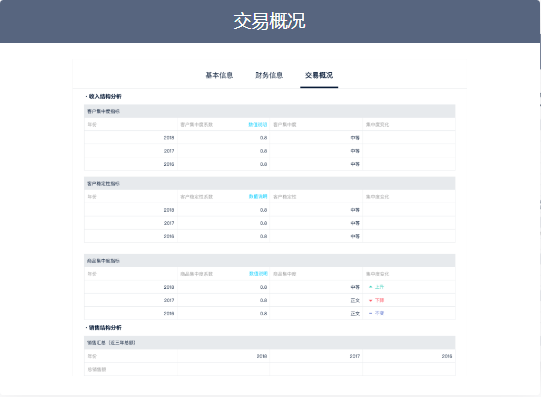
Task: Click the 交易概况 page title banner
Action: pos(269,21)
